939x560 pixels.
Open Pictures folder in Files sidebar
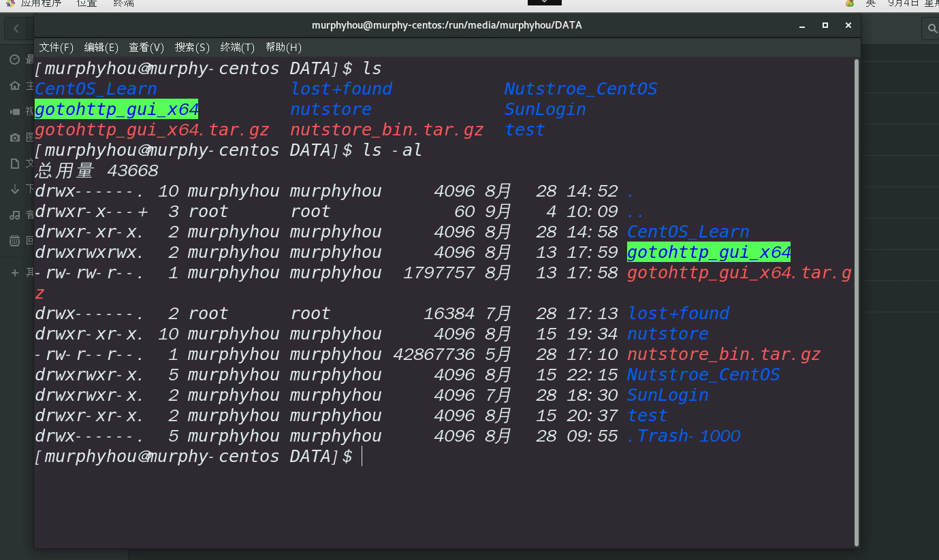point(14,137)
